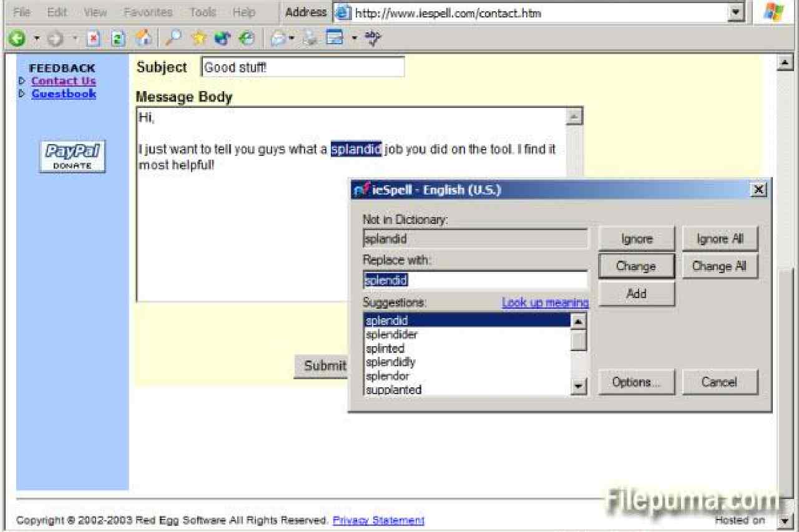Click the Not in Dictionary field
This screenshot has height=532, width=799.
(x=476, y=239)
